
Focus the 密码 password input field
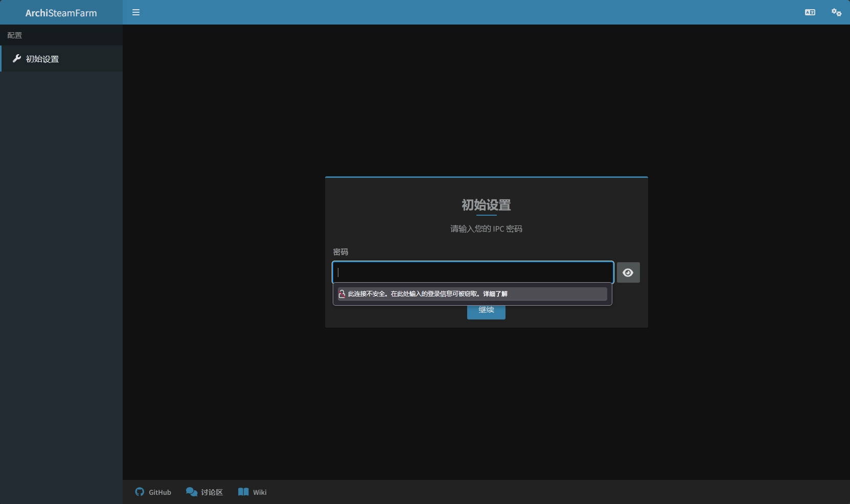pos(473,272)
